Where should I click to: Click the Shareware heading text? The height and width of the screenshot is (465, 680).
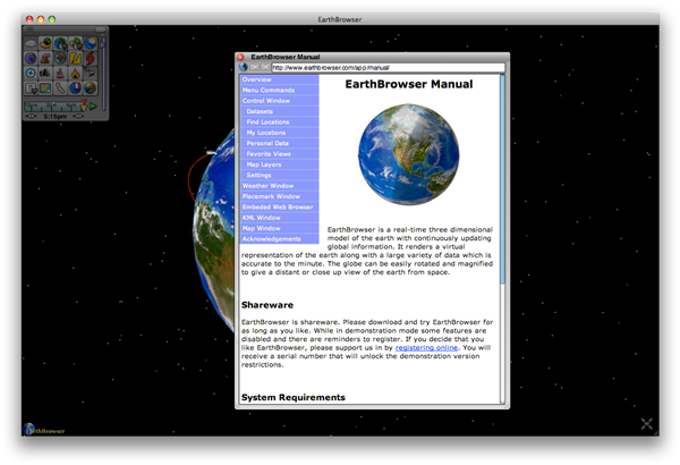267,305
